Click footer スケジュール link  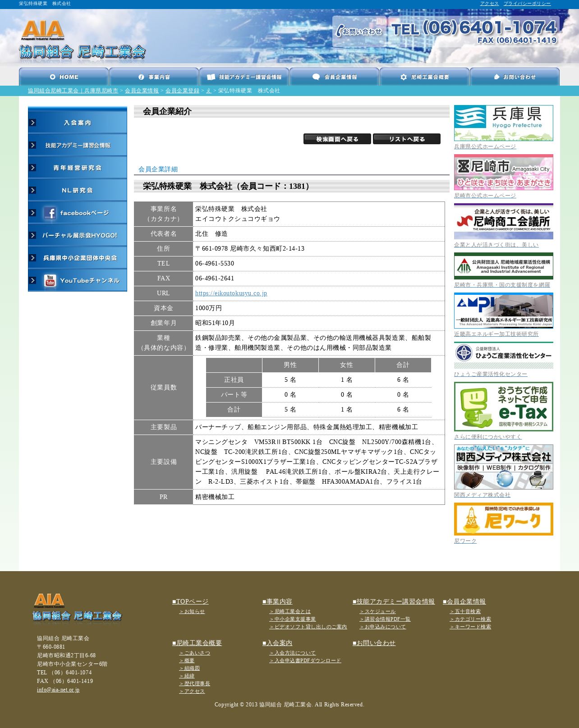377,612
